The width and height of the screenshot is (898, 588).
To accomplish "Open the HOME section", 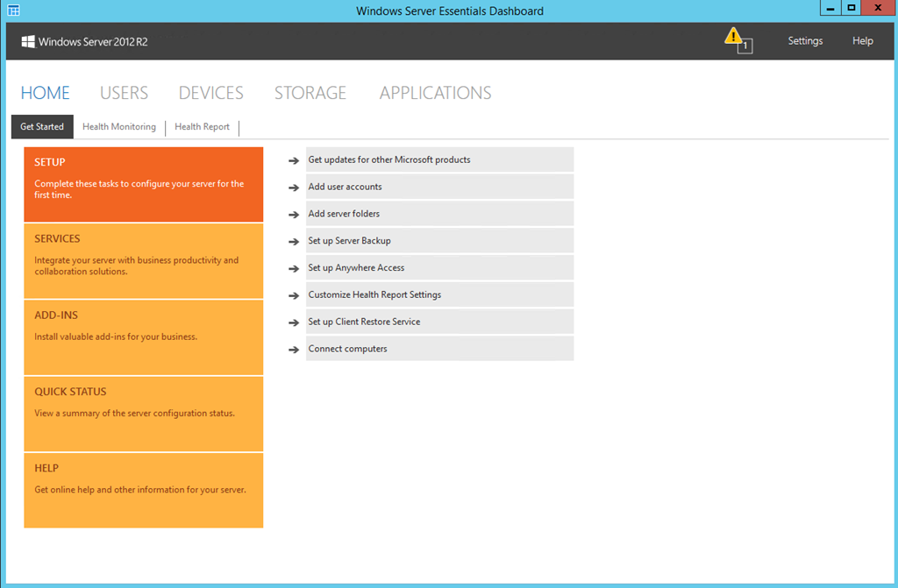I will coord(46,93).
